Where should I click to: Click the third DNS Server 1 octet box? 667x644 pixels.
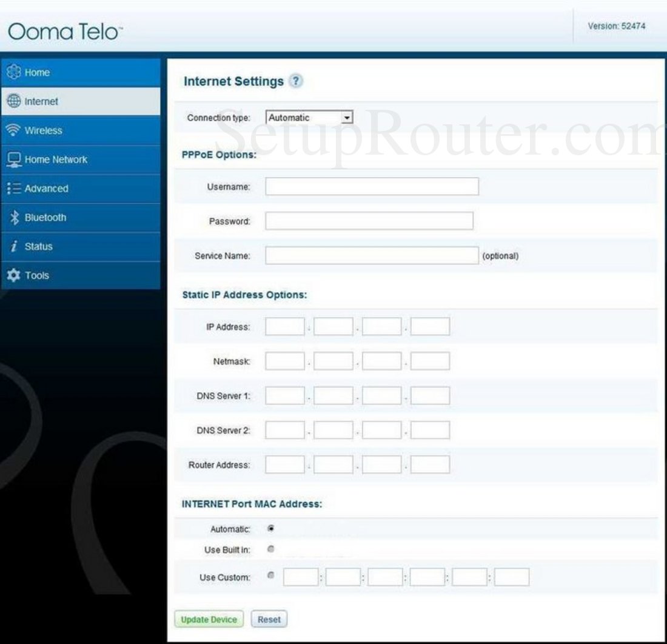[x=381, y=395]
